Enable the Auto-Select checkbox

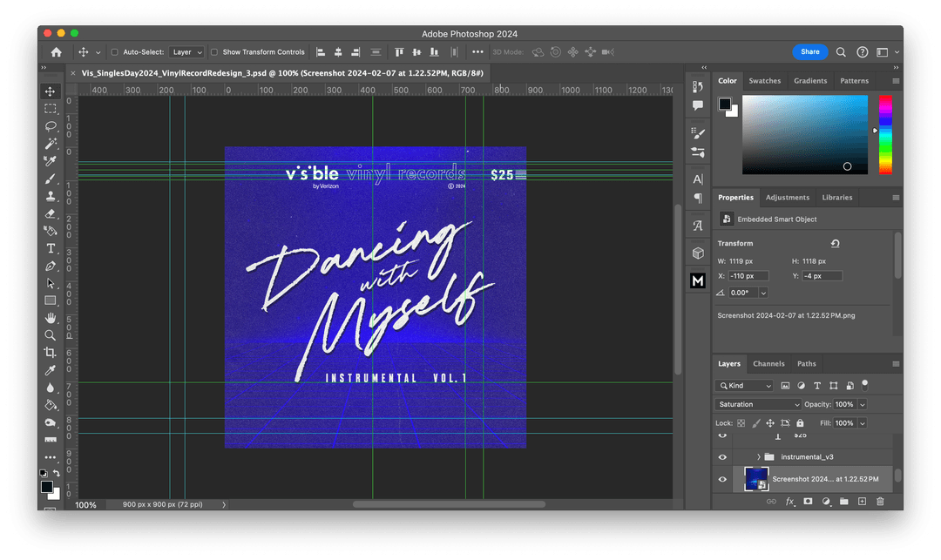(x=115, y=52)
